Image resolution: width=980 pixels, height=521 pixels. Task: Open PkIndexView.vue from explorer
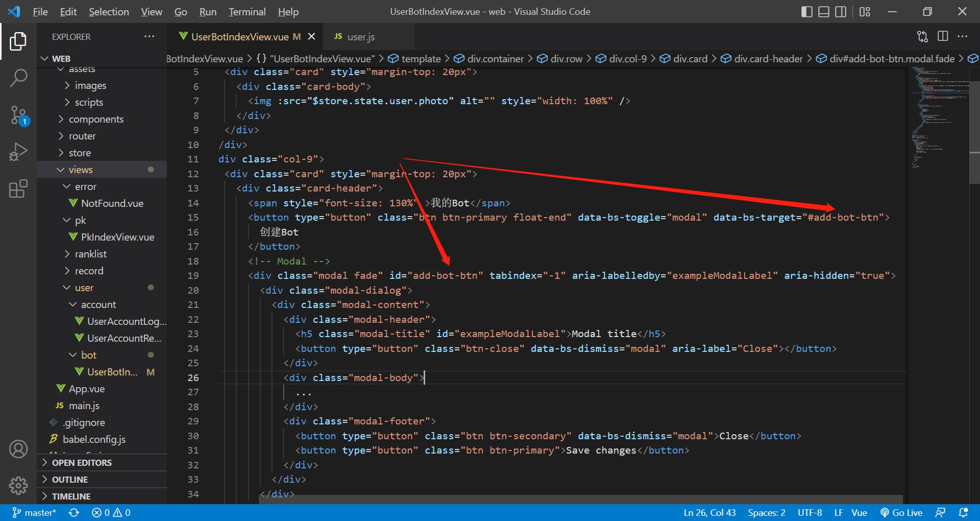click(x=117, y=237)
